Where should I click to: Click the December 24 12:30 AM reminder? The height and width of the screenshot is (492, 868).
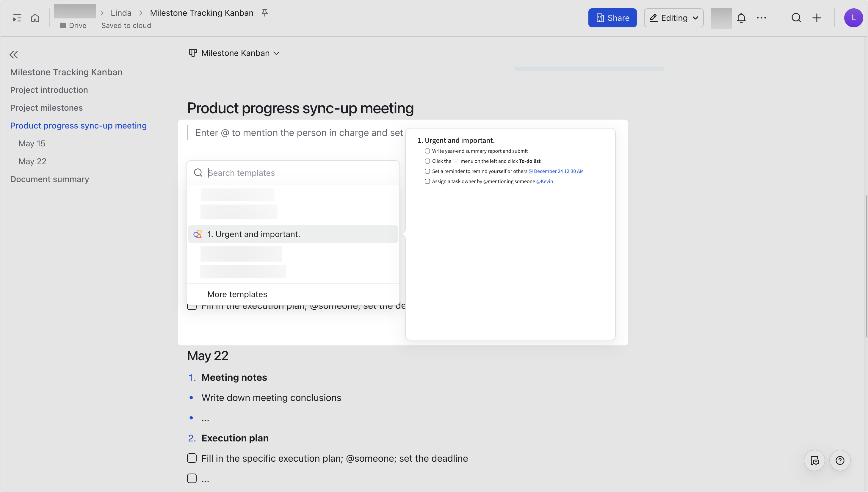(556, 171)
